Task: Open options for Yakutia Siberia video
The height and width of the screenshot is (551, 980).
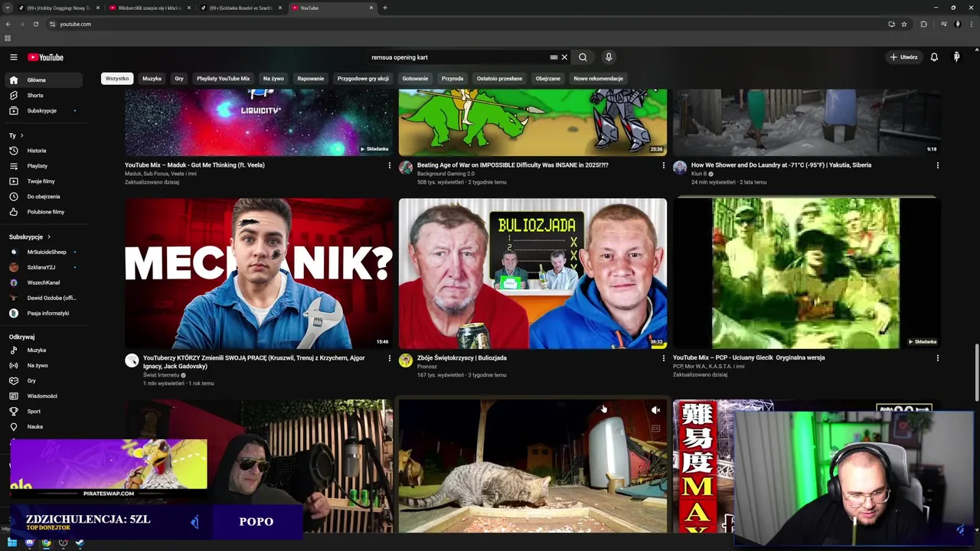Action: 937,165
